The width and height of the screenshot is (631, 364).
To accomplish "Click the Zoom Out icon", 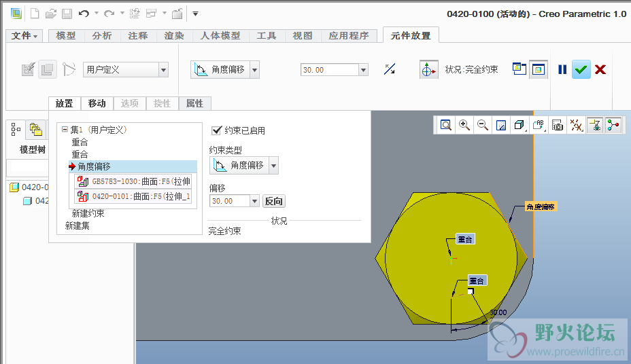I will [x=483, y=125].
